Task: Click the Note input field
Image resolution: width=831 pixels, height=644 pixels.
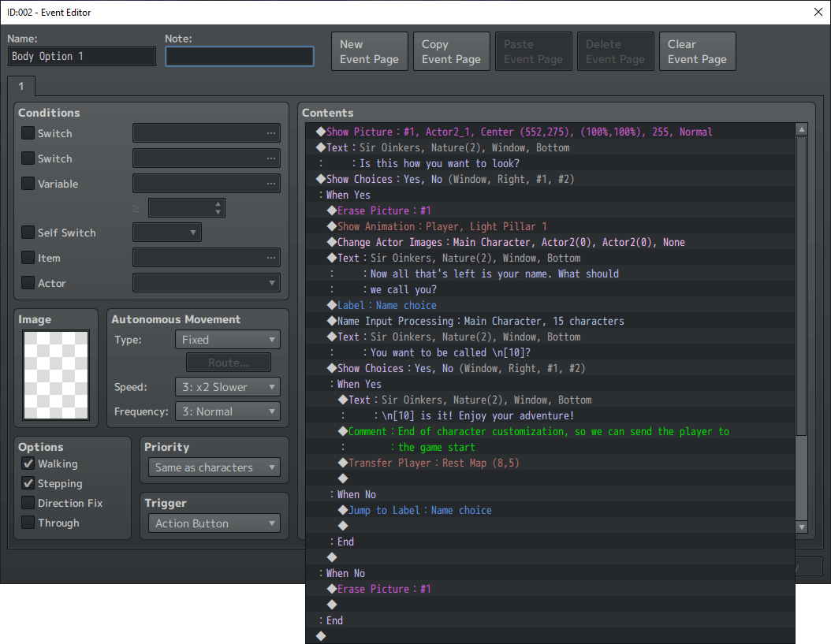Action: [x=240, y=56]
